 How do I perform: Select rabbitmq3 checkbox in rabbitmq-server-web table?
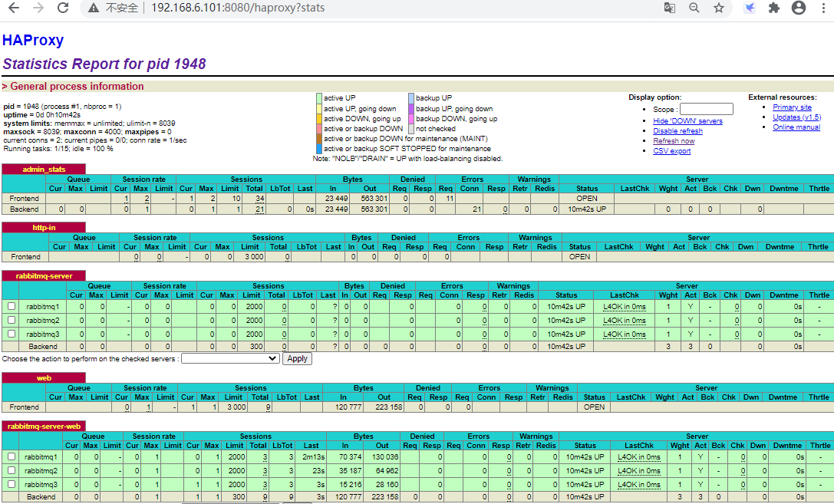(x=12, y=484)
